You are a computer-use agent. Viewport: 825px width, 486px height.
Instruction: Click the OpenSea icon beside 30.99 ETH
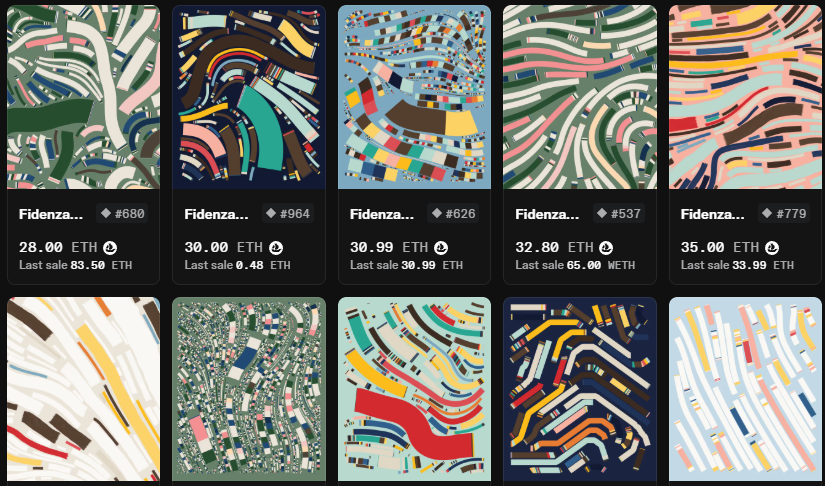[441, 247]
